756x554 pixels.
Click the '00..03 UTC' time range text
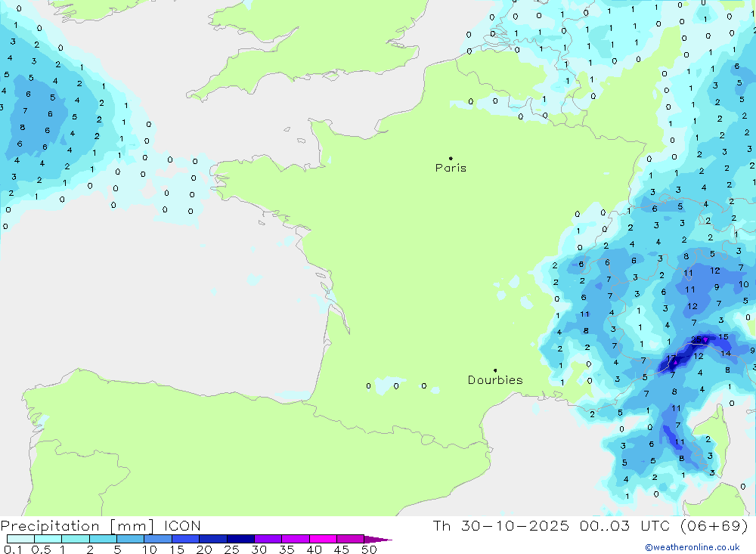click(x=625, y=525)
